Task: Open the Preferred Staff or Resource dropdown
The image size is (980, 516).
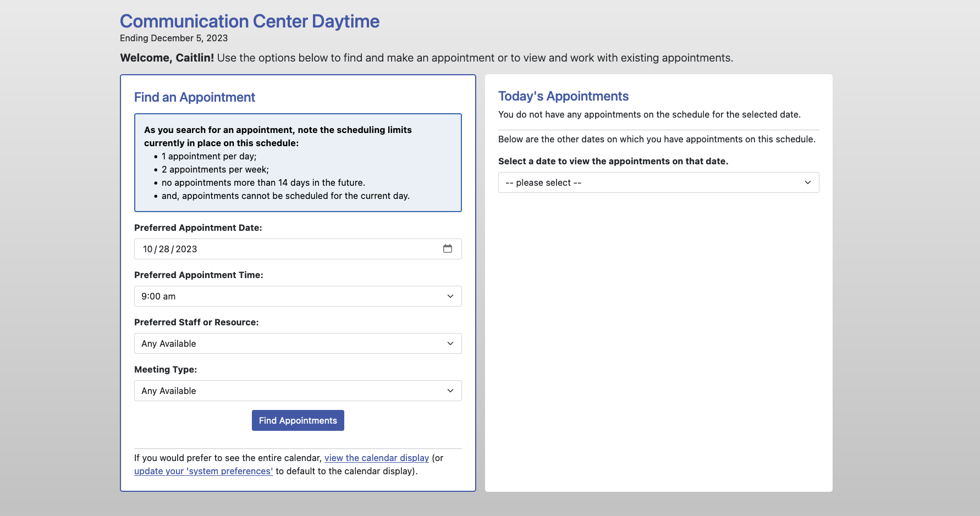Action: click(x=298, y=343)
